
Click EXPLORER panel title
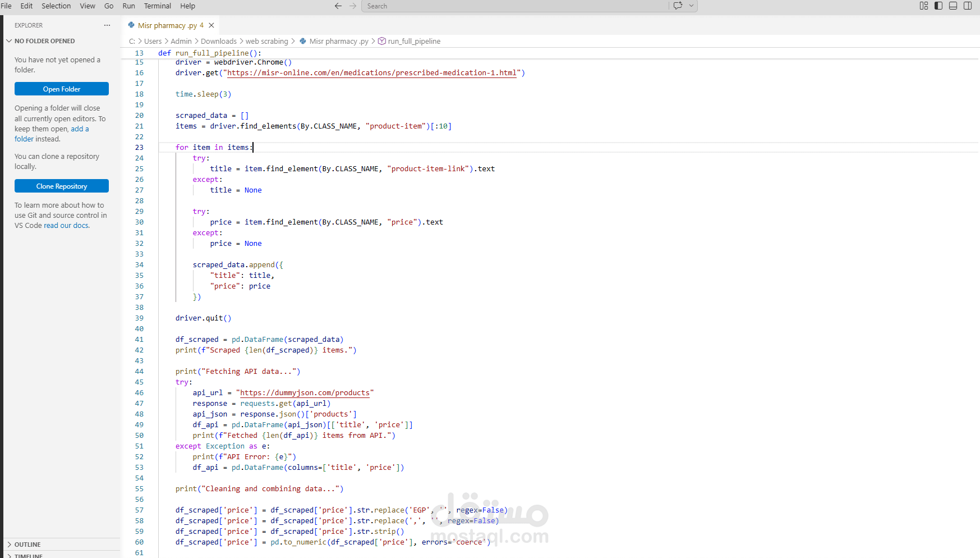click(29, 25)
